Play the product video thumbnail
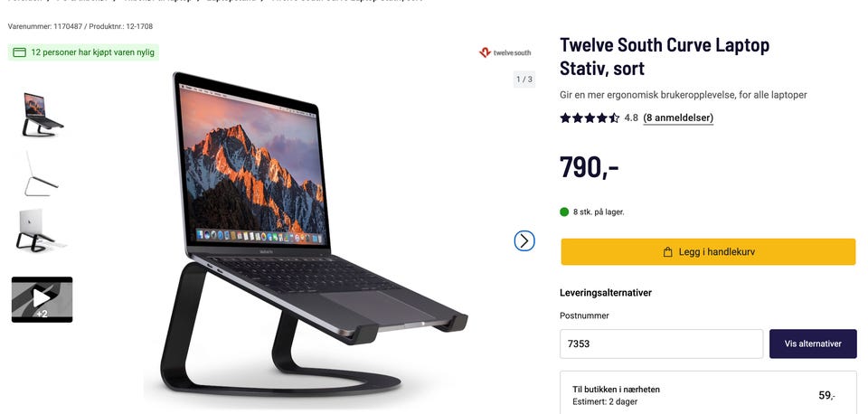868x414 pixels. click(42, 299)
